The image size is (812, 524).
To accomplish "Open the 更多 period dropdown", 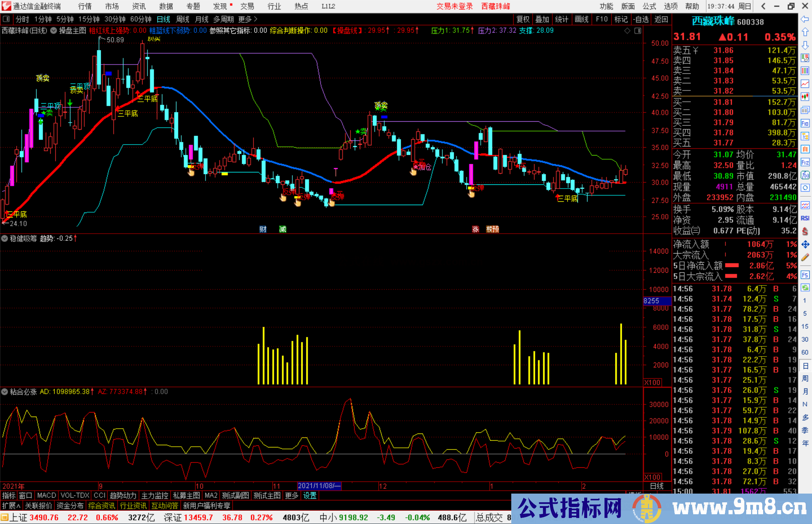I will tap(244, 19).
